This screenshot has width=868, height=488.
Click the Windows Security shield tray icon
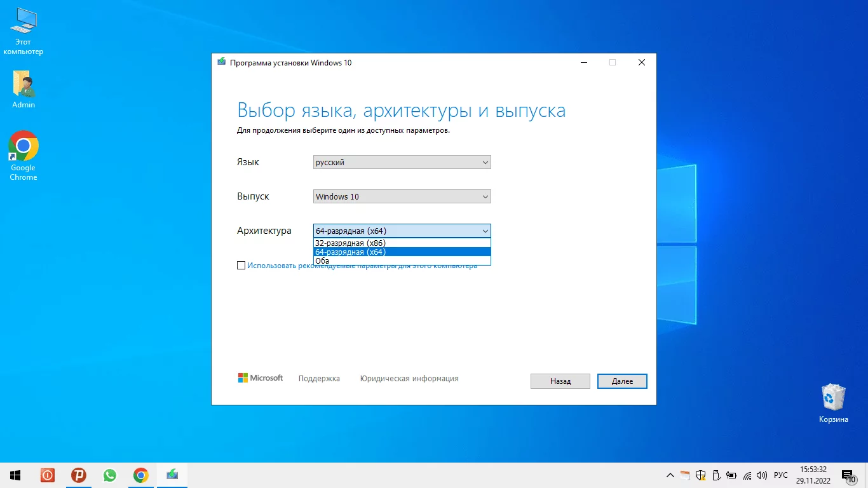coord(701,475)
